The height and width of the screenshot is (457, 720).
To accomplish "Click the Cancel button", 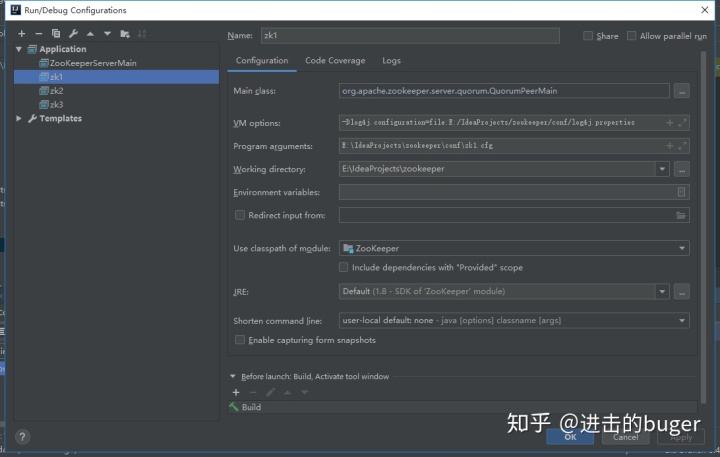I will click(x=625, y=437).
